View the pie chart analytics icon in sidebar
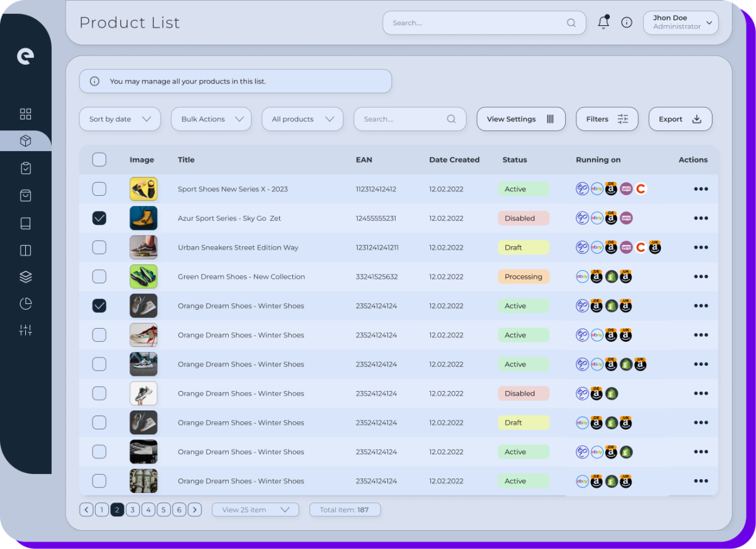 coord(25,303)
